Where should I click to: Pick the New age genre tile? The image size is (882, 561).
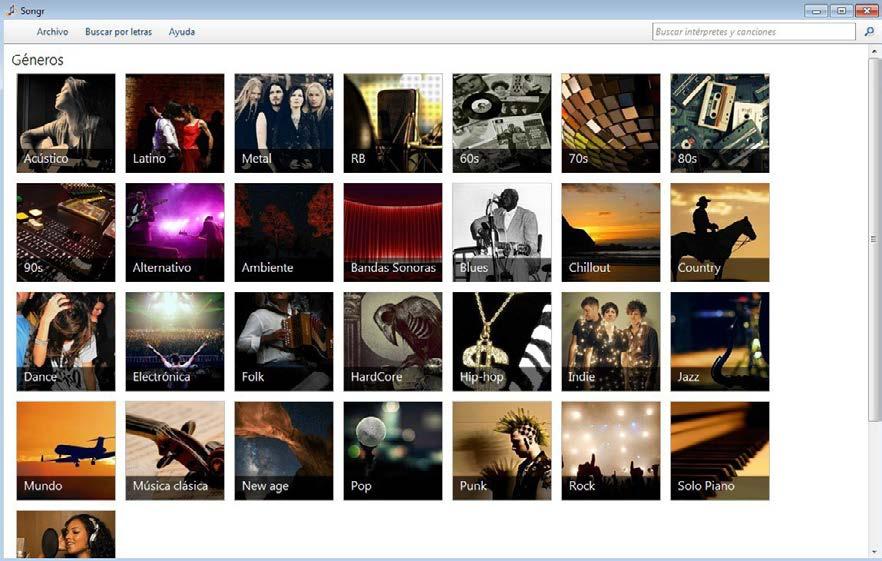point(284,451)
